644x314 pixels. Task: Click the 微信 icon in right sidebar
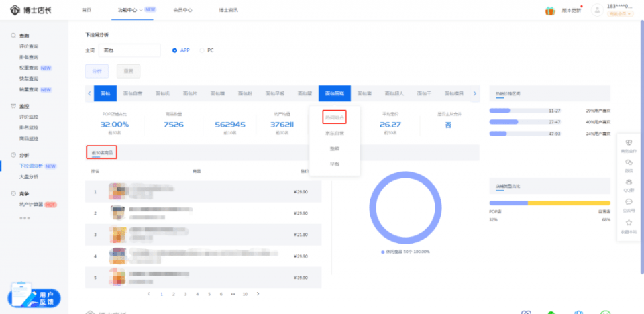(x=629, y=166)
